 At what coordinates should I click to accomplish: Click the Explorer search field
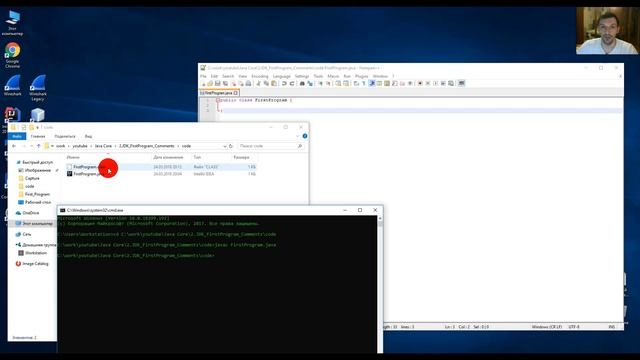pyautogui.click(x=271, y=146)
